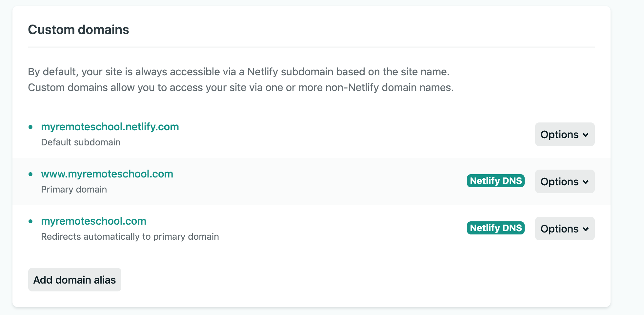Click the Custom domains heading
Screen dimensions: 644x315
[x=78, y=30]
